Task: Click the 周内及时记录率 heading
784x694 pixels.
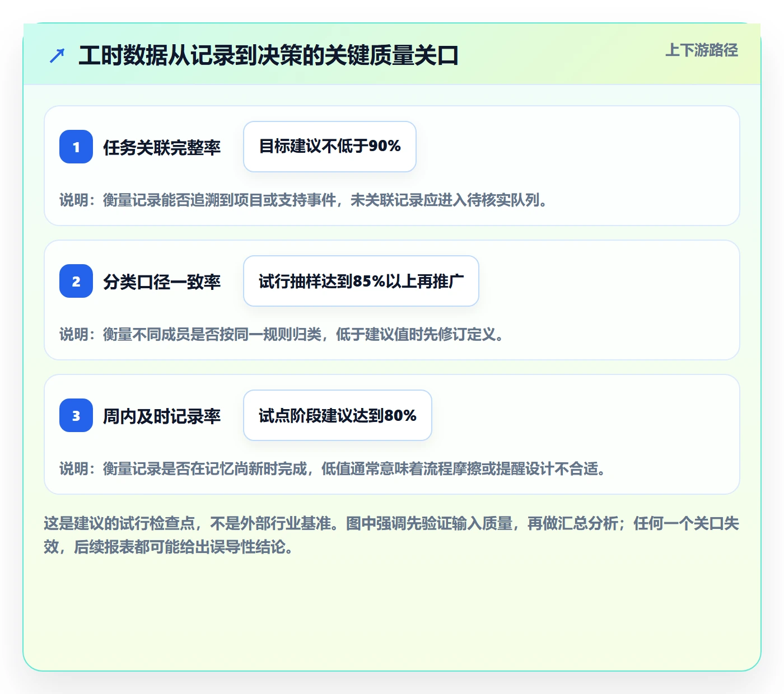Action: tap(162, 416)
